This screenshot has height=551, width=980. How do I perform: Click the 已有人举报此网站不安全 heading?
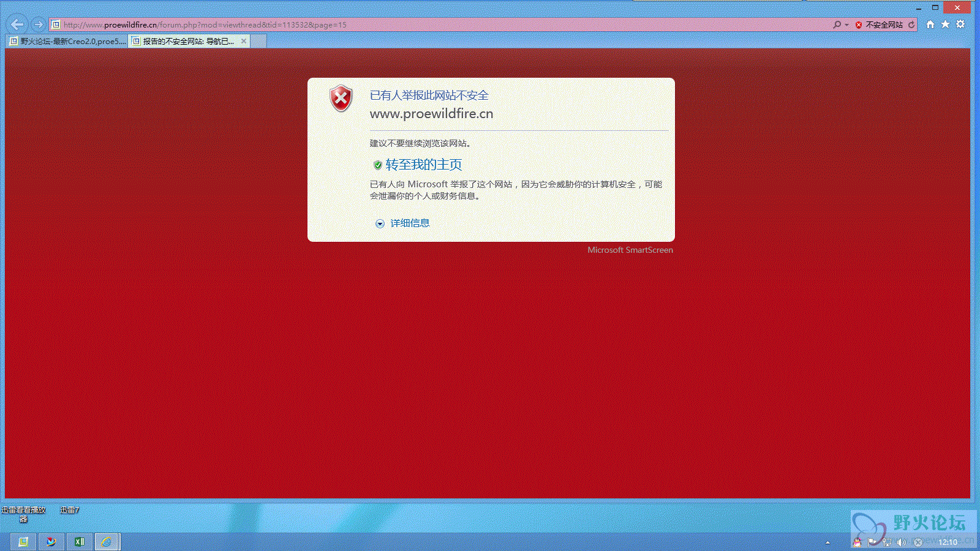tap(429, 96)
